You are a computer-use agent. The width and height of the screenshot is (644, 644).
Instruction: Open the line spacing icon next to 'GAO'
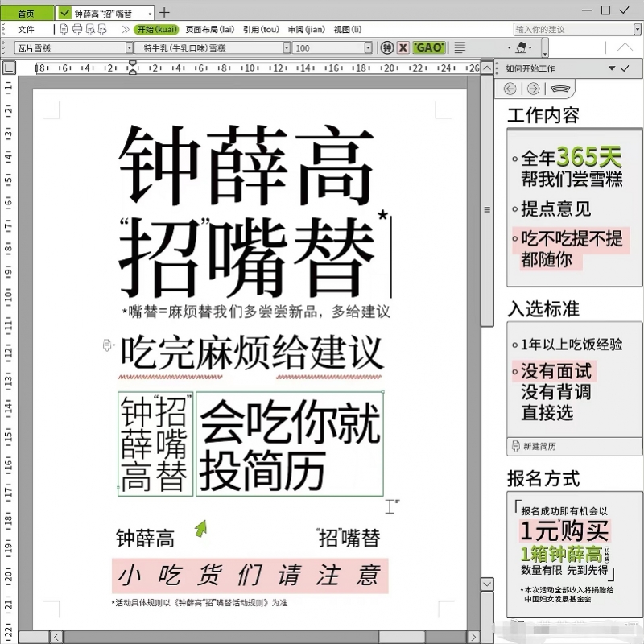click(x=460, y=47)
